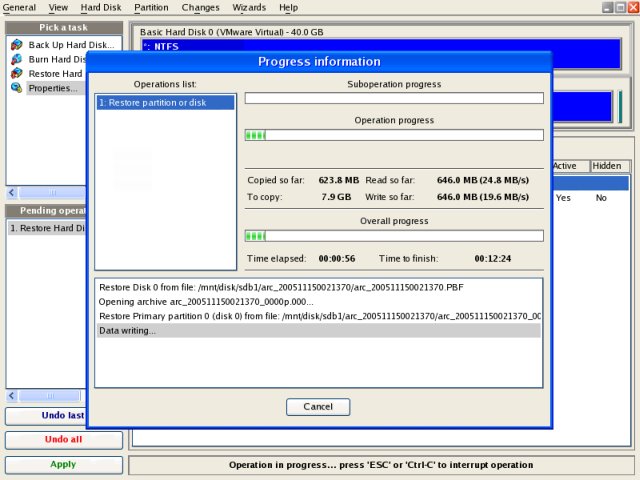
Task: Select 'Restore Disk 0 from file' log line
Action: click(x=281, y=287)
